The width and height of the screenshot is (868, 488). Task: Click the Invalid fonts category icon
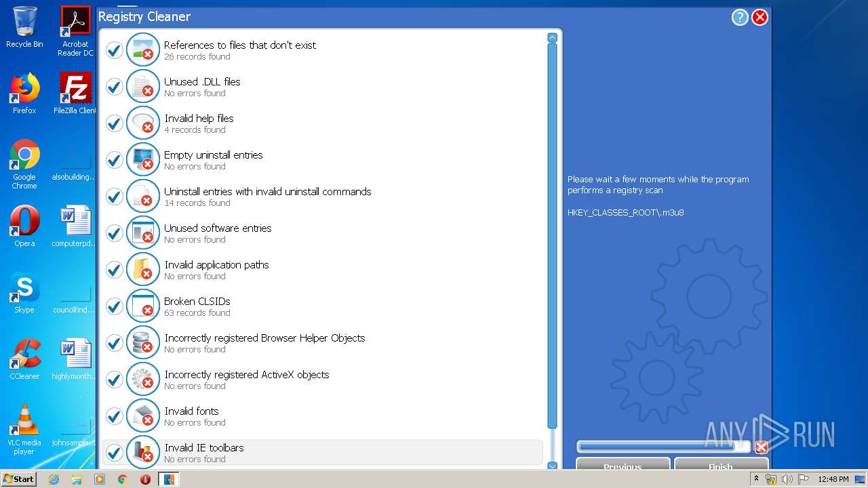pos(143,416)
